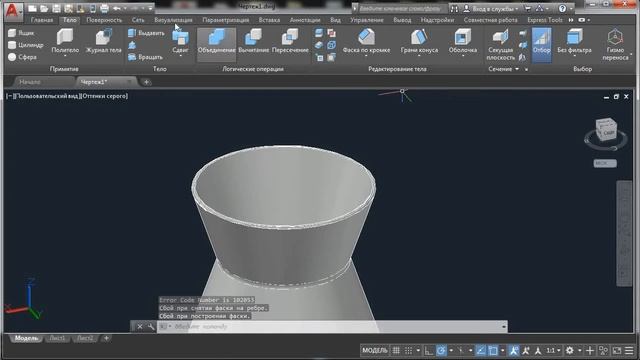Open the annotation scale 1:1 dropdown
Screen dimensions: 640x360
click(x=558, y=350)
